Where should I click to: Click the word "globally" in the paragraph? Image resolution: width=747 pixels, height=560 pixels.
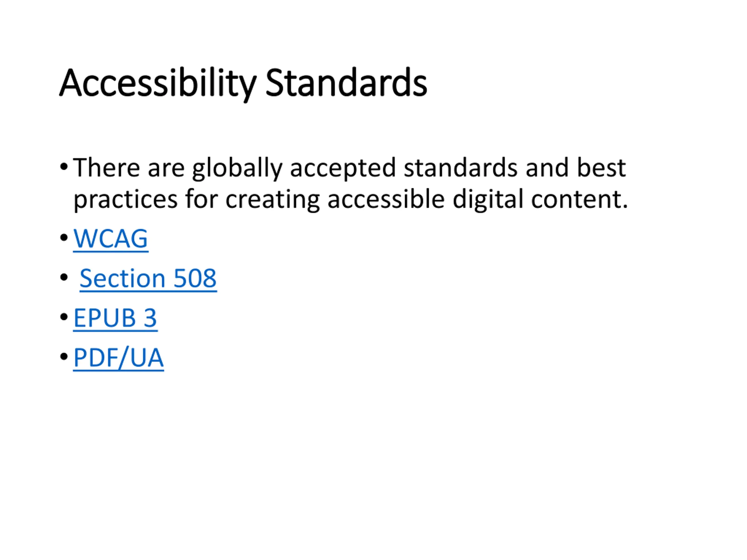[237, 168]
